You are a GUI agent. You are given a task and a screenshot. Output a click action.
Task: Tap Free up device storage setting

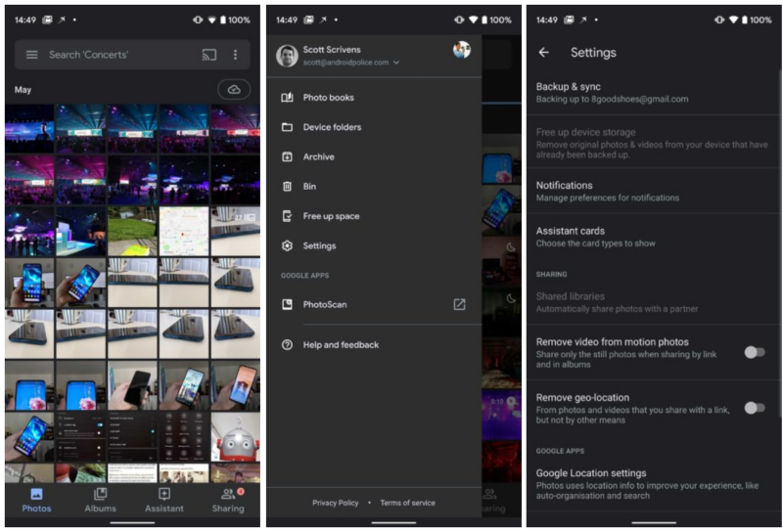tap(654, 143)
